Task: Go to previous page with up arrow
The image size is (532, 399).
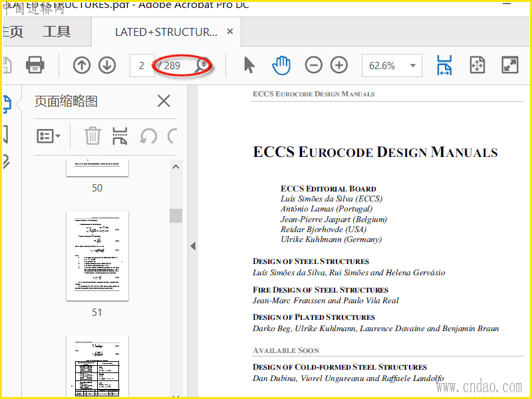Action: (x=81, y=65)
